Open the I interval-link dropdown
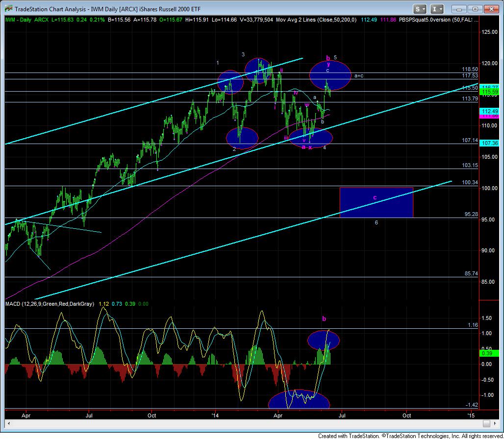This screenshot has width=504, height=439. click(x=436, y=9)
